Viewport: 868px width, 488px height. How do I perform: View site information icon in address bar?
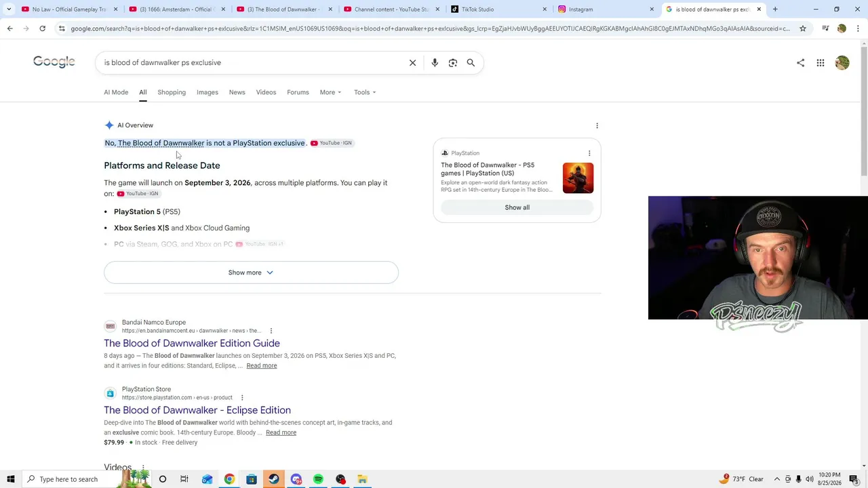coord(62,28)
